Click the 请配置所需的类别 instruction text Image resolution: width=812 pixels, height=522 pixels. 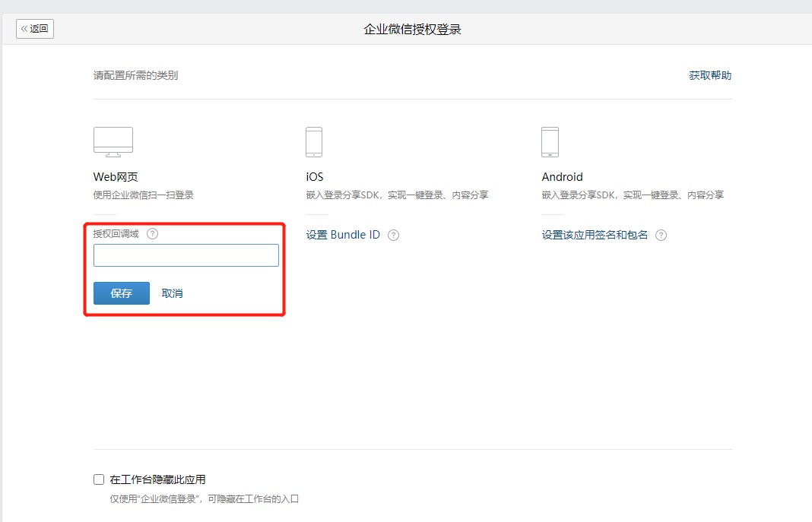click(x=136, y=75)
